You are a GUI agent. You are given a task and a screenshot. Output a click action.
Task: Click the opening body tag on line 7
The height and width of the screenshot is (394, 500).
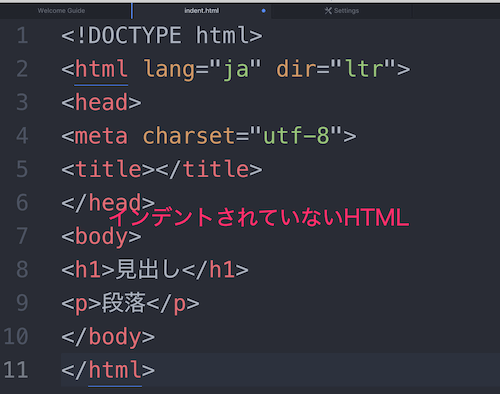tap(101, 236)
